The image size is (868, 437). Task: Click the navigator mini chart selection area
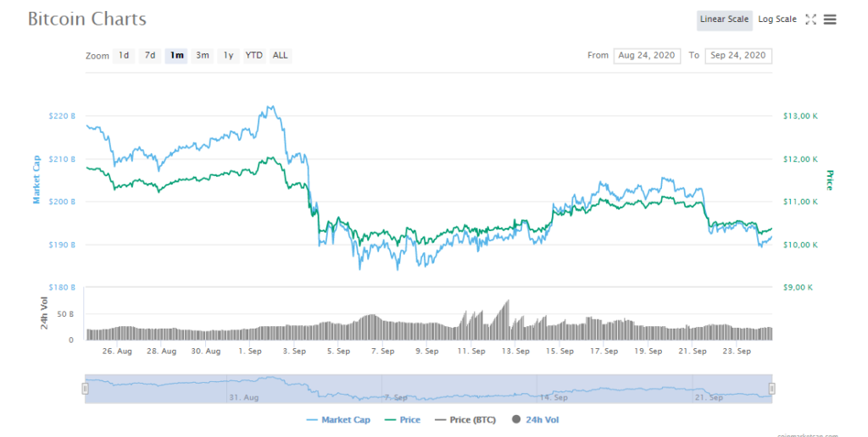coord(428,389)
